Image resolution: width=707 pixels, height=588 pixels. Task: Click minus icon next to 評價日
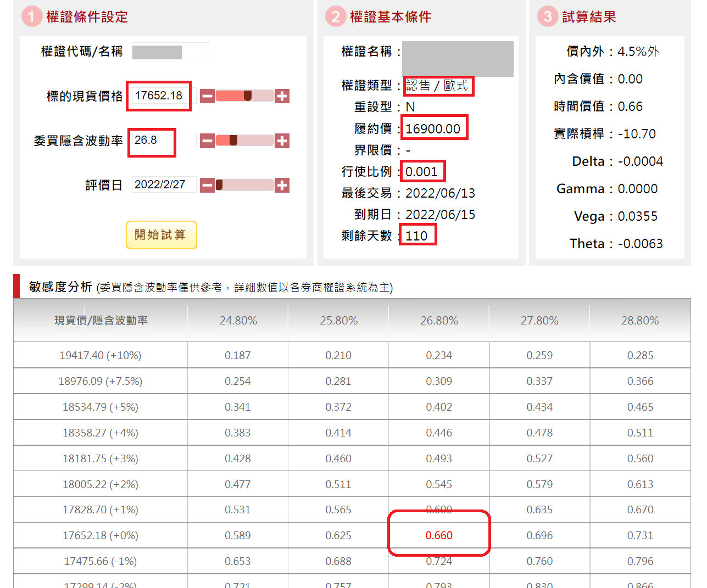tap(207, 186)
